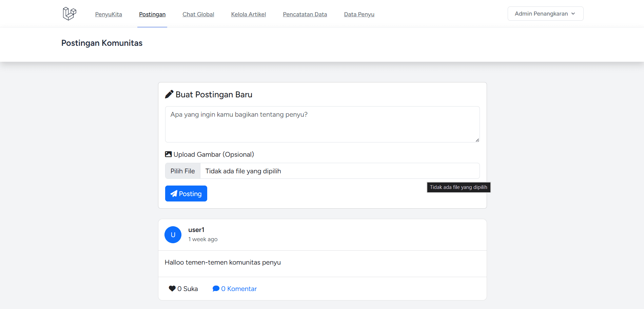
Task: Open the 0 Komentar link
Action: click(239, 289)
